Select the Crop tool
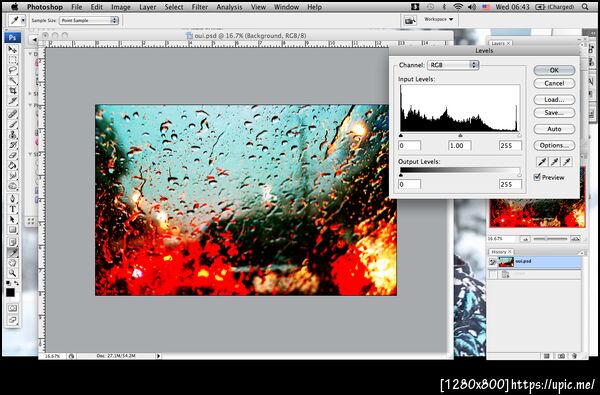The height and width of the screenshot is (395, 600). [13, 91]
